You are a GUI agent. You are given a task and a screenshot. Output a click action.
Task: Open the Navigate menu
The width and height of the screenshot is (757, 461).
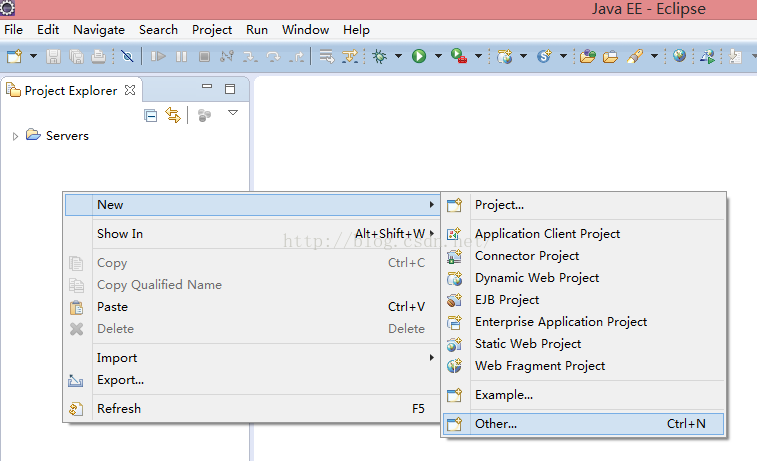click(99, 30)
